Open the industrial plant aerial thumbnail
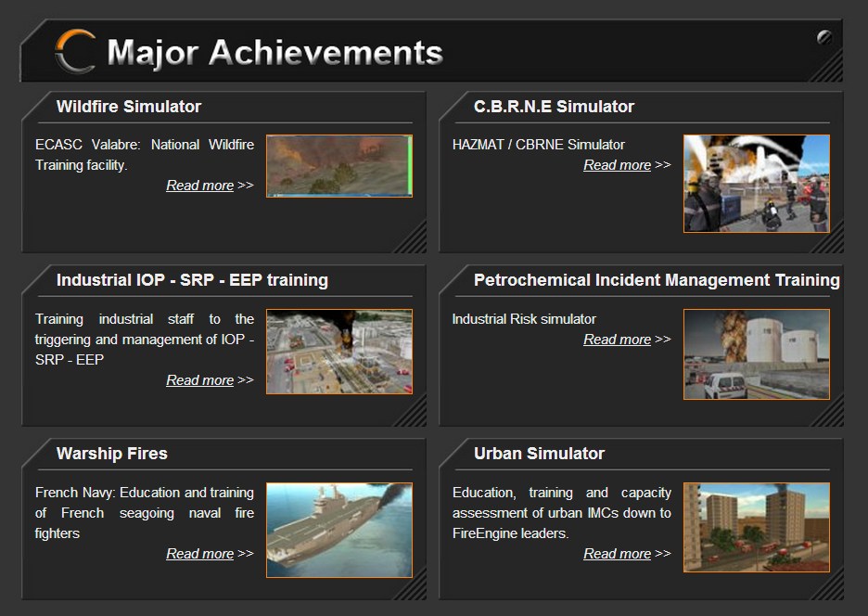868x616 pixels. pos(339,352)
